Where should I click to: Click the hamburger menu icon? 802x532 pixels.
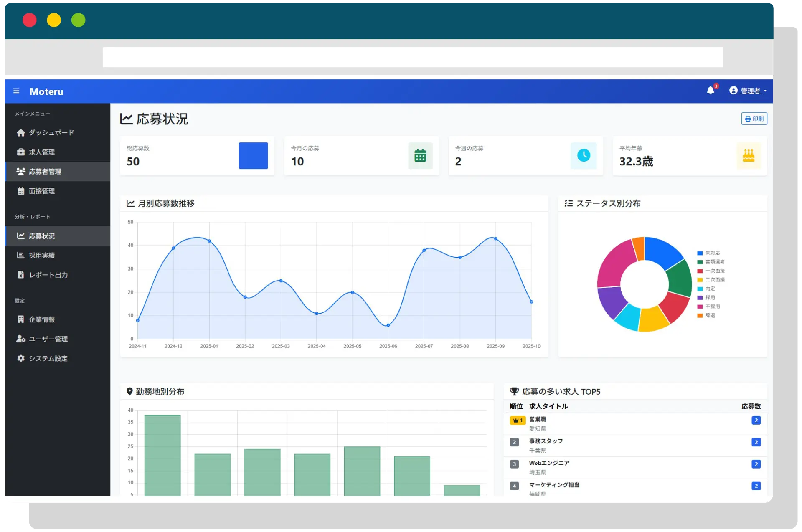[x=16, y=91]
